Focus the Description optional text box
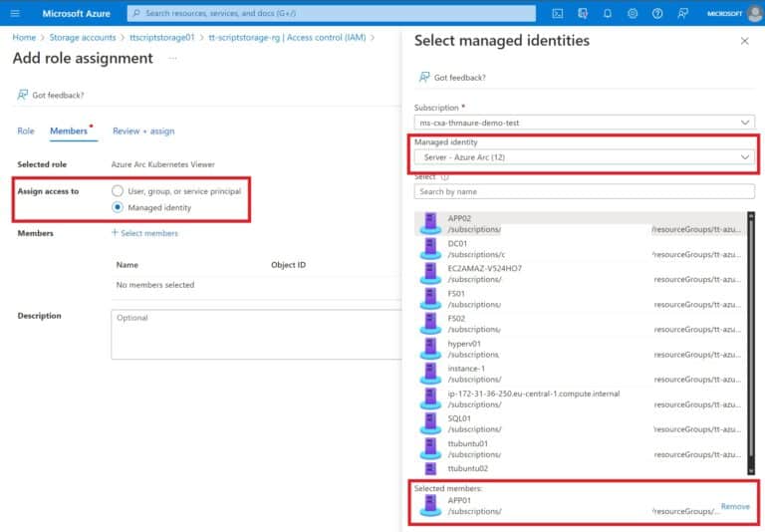Viewport: 765px width, 532px height. click(x=256, y=335)
